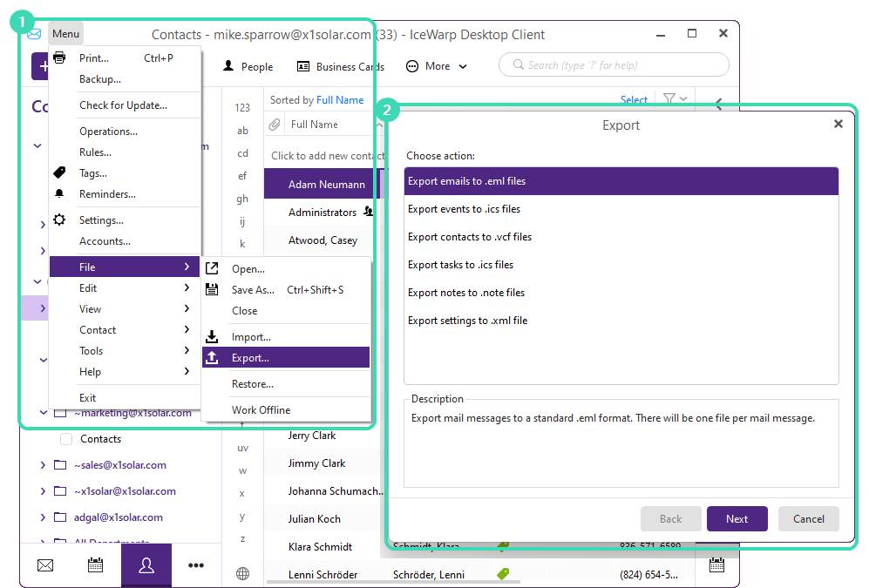
Task: Expand the adgal@x1solar.com tree node
Action: [x=43, y=517]
